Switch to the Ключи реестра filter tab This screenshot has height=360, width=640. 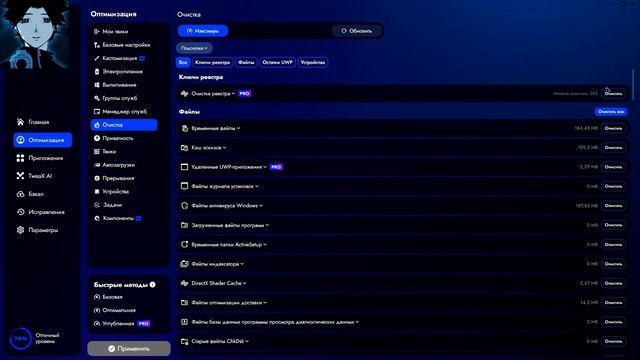(x=212, y=62)
